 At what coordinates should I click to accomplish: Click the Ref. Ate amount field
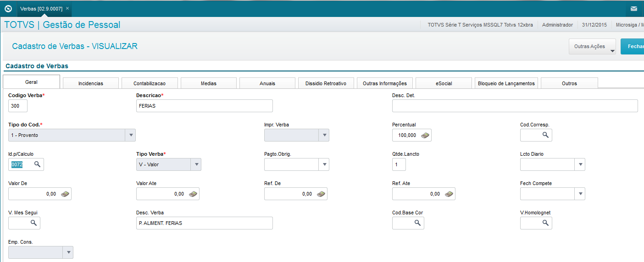(424, 194)
